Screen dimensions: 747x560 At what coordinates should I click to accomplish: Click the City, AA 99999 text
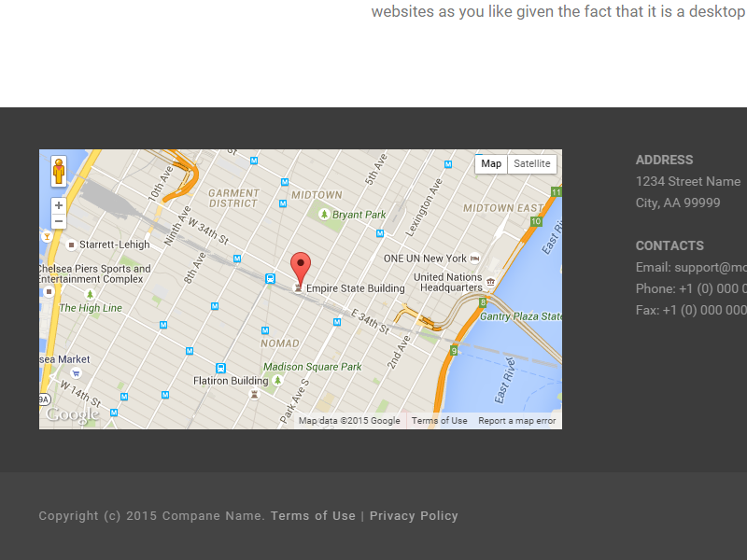[x=678, y=203]
